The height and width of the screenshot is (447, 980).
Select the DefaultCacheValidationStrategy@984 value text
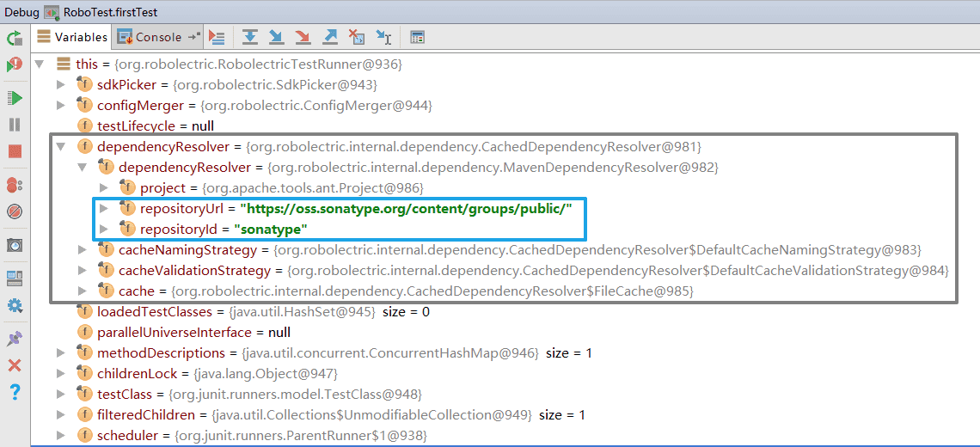click(619, 271)
